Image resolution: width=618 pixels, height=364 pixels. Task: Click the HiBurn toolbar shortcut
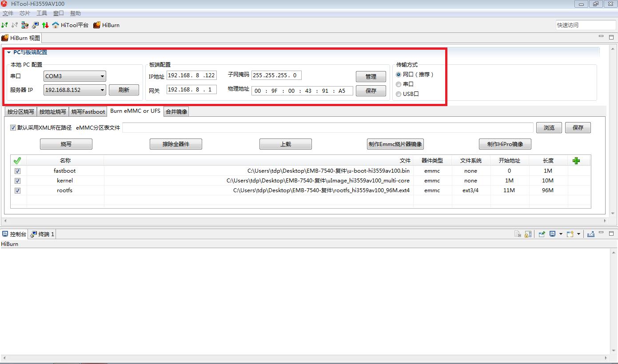pos(106,25)
